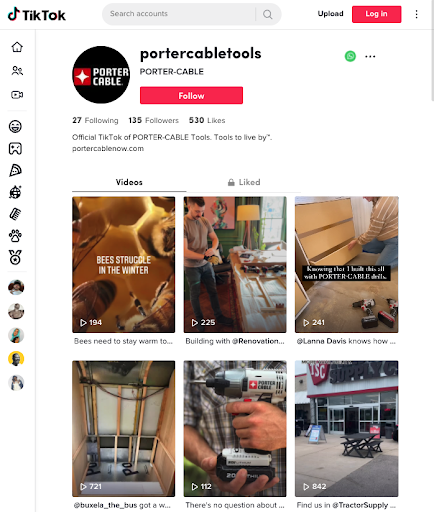This screenshot has width=434, height=512.
Task: Select the paw print animals category
Action: point(15,236)
